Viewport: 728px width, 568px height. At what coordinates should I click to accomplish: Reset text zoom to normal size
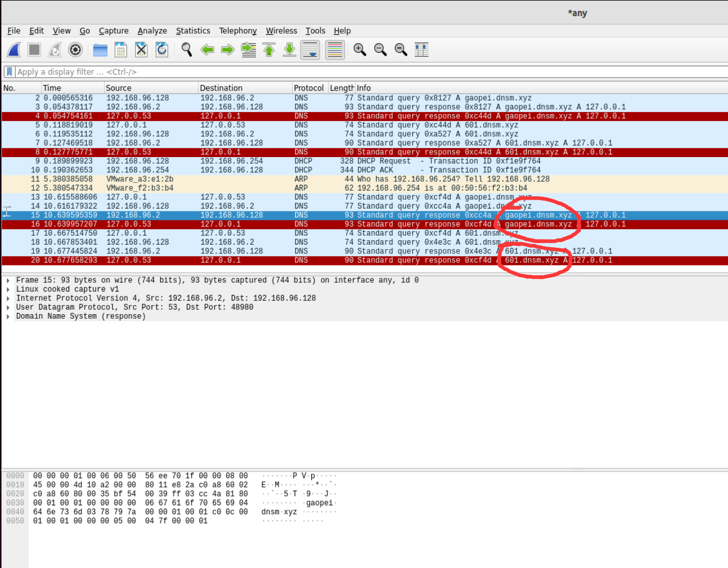pyautogui.click(x=401, y=50)
